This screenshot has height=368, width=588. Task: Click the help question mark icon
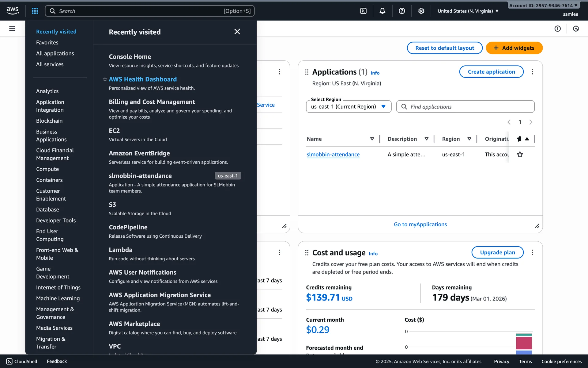point(402,11)
